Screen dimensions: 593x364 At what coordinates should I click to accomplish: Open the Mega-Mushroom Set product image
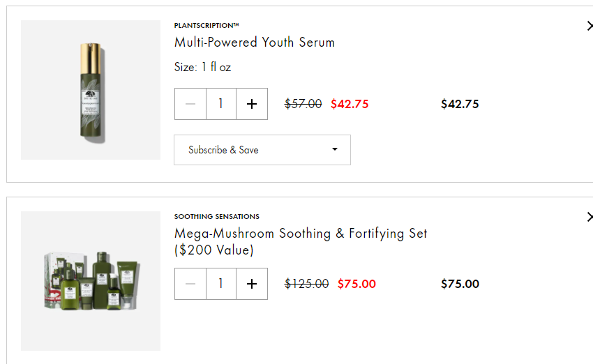coord(91,281)
